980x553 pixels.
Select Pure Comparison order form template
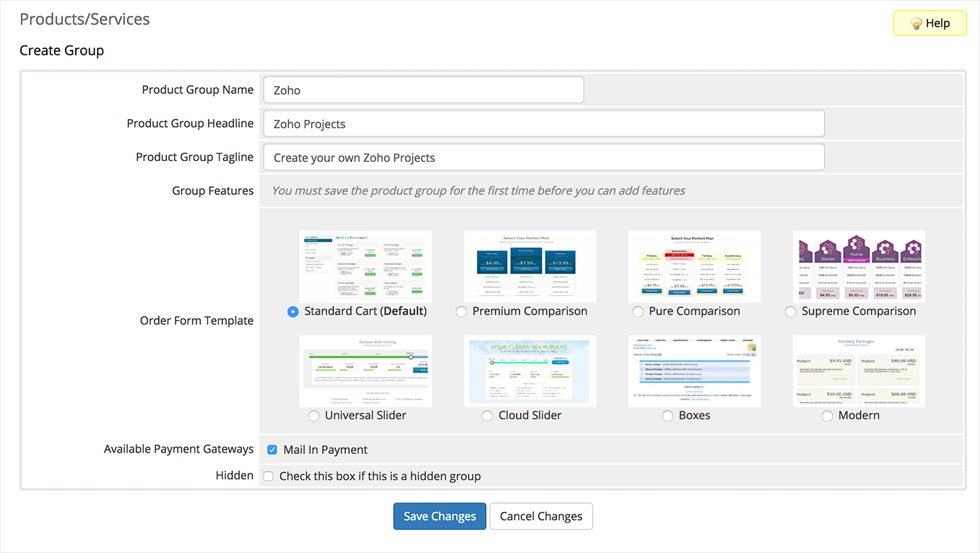[x=638, y=312]
